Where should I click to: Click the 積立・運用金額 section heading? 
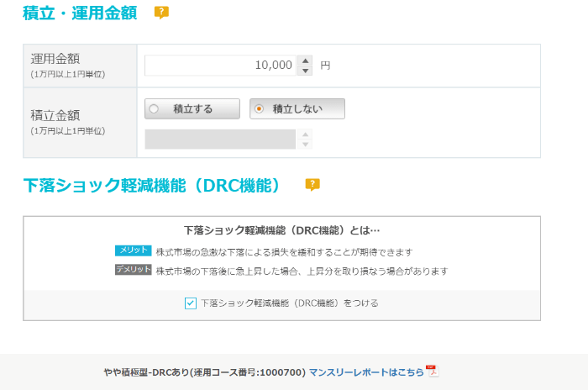click(80, 13)
